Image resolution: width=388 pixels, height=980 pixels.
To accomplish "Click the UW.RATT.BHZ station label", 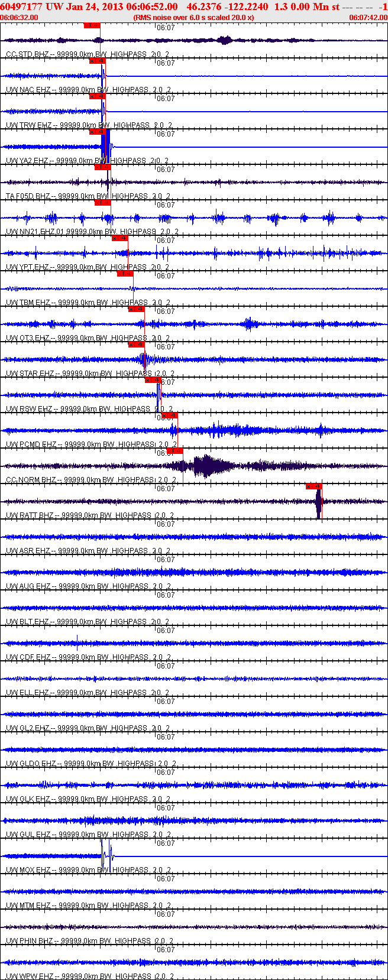I will [89, 515].
